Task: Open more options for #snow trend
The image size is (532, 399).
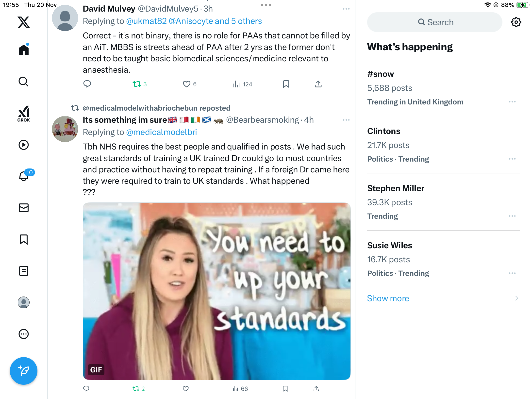Action: pos(512,102)
